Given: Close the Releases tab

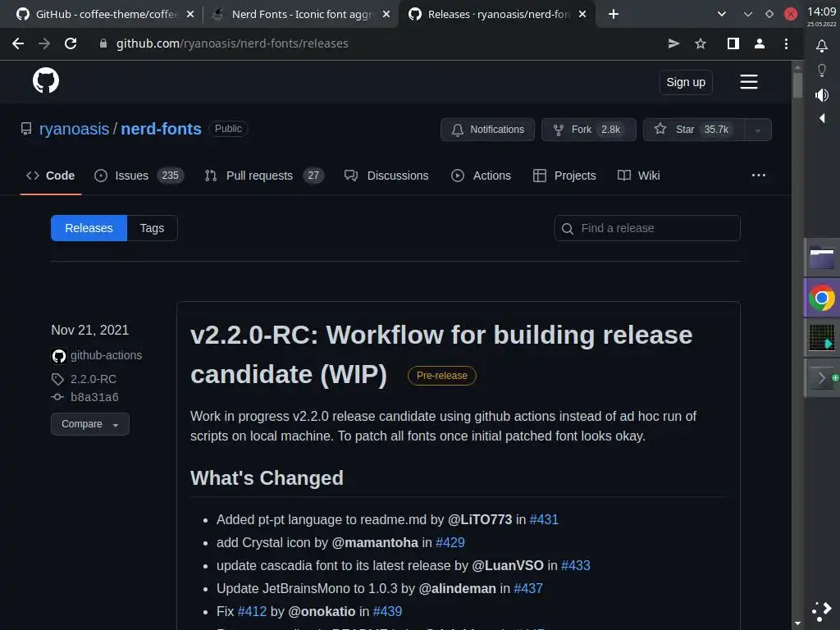Looking at the screenshot, I should (x=582, y=14).
